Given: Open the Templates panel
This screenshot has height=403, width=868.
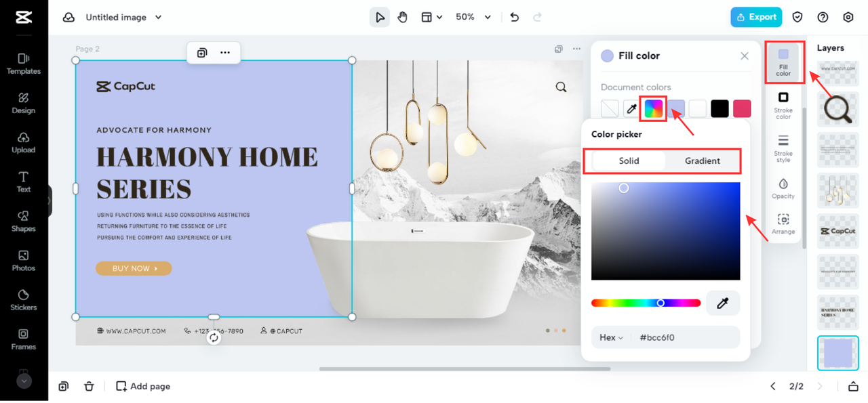Looking at the screenshot, I should point(24,64).
